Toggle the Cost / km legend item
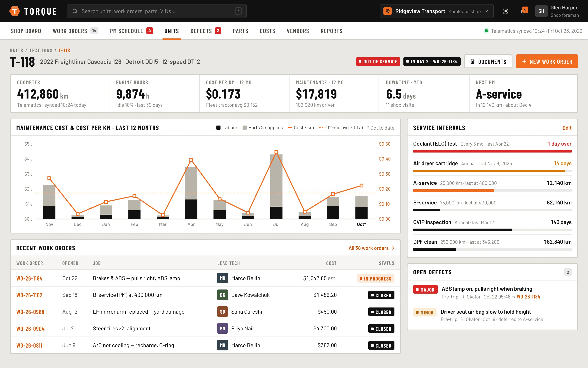588x368 pixels. [x=301, y=128]
